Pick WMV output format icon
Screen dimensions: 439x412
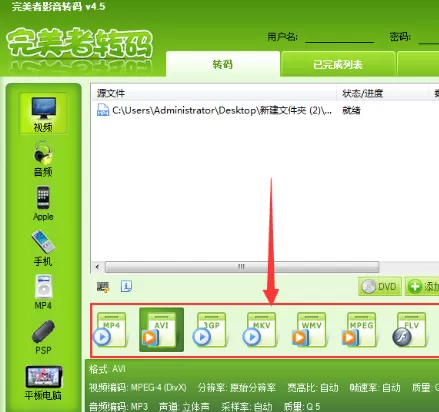(x=310, y=330)
